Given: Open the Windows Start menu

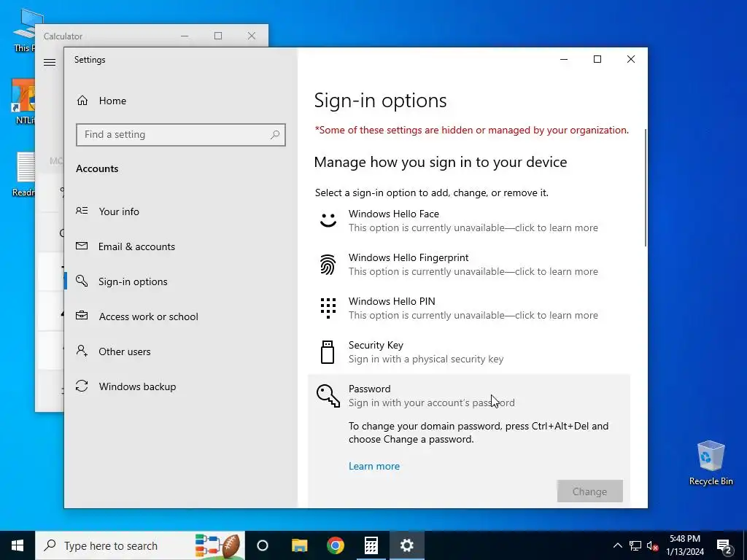Looking at the screenshot, I should [18, 545].
